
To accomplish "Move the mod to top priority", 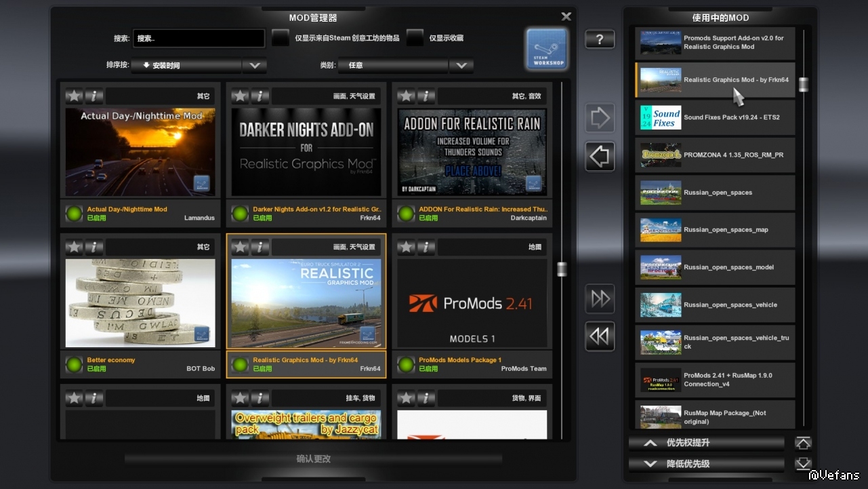I will point(803,444).
